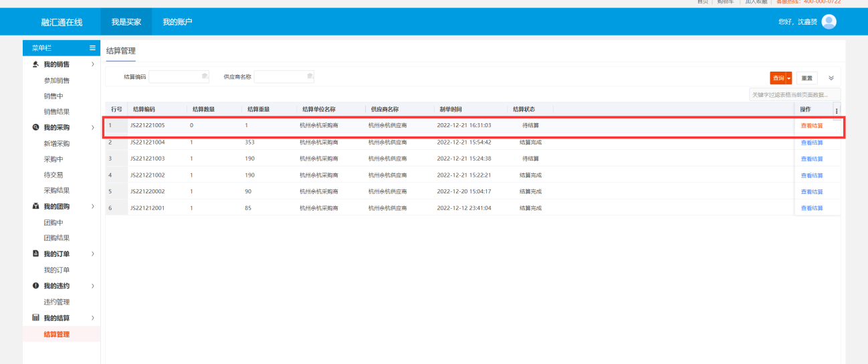Screen dimensions: 868x364
Task: Click the magnifier icon beside 我的采购
Action: click(x=35, y=127)
